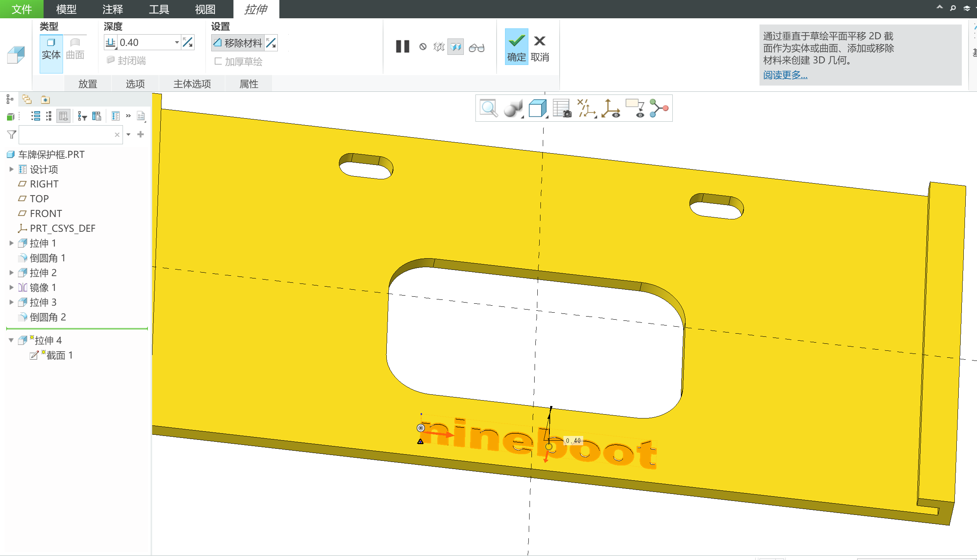Click the datum display filters icon

586,108
